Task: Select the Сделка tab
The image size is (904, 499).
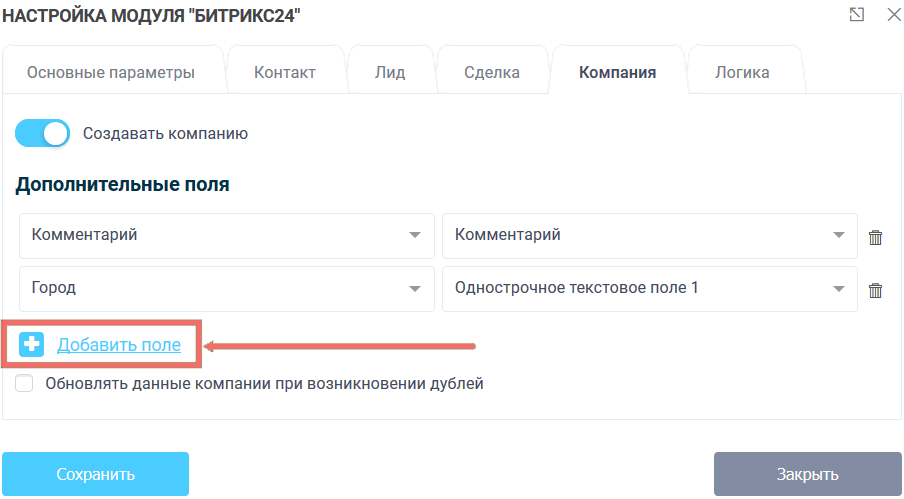Action: pyautogui.click(x=492, y=72)
